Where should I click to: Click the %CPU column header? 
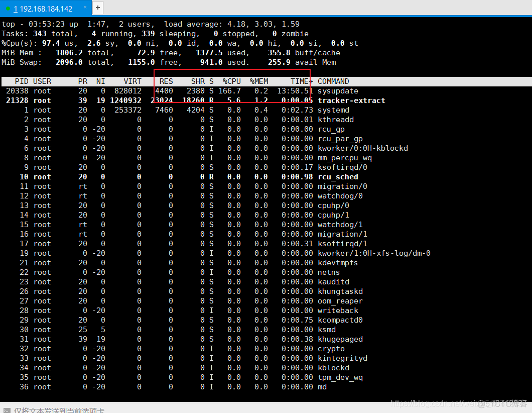[x=232, y=81]
